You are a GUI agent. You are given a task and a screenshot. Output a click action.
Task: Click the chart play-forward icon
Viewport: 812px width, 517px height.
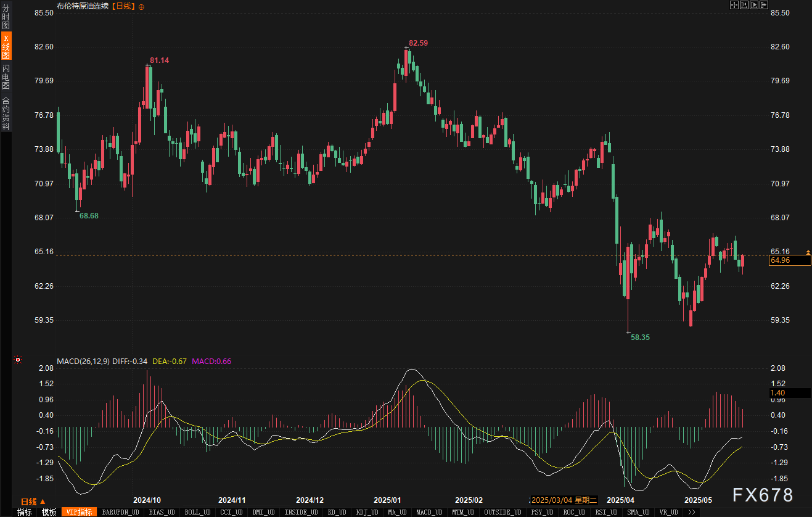coord(753,5)
